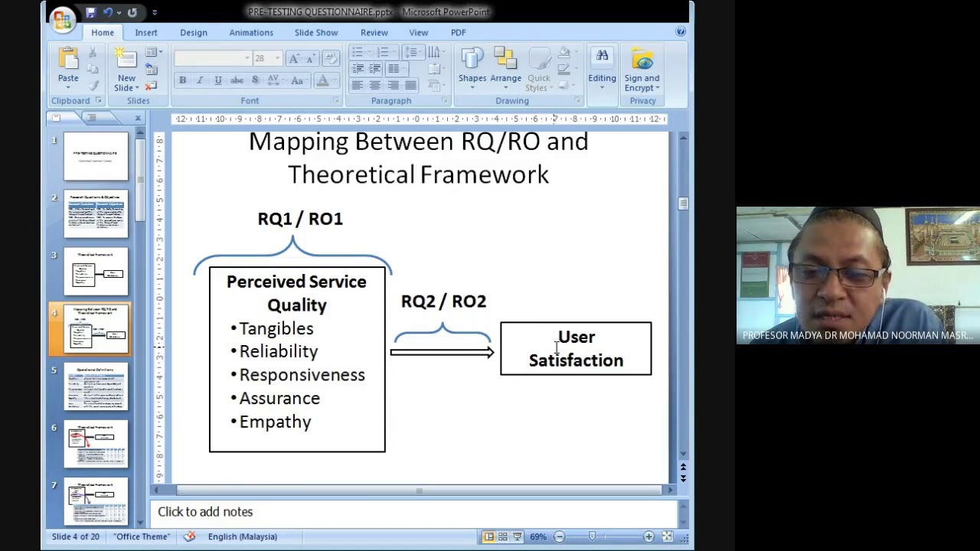Open the Change Case dropdown
This screenshot has height=551, width=980.
(x=299, y=81)
